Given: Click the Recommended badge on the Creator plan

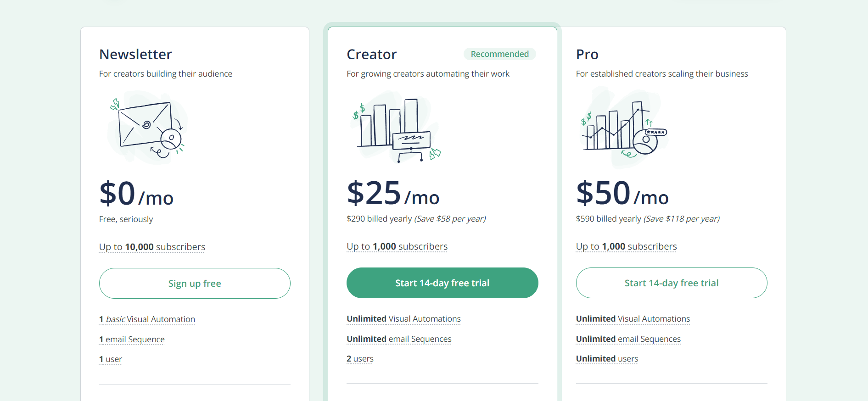Looking at the screenshot, I should 499,54.
